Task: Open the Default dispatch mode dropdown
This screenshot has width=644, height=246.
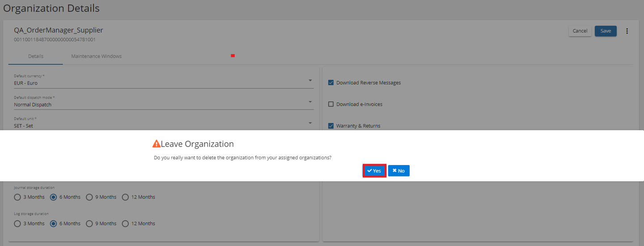Action: click(310, 102)
